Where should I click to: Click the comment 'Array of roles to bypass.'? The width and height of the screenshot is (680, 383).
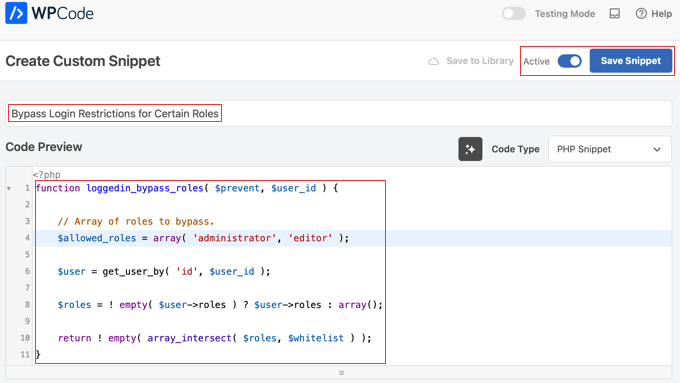(136, 222)
